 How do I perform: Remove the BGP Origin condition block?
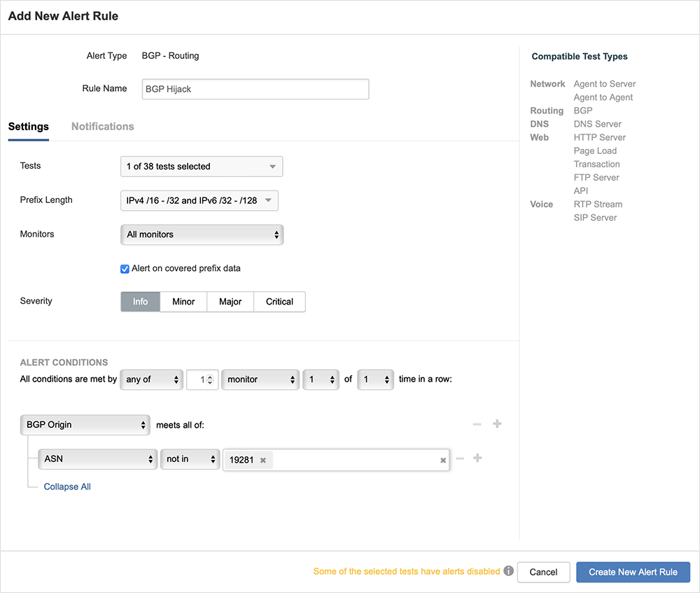click(x=477, y=424)
